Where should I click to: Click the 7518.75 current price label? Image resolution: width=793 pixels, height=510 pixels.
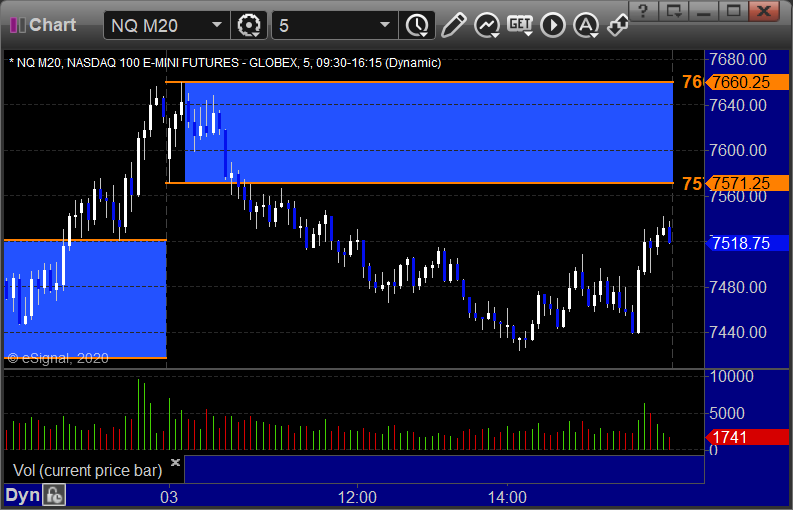click(746, 243)
